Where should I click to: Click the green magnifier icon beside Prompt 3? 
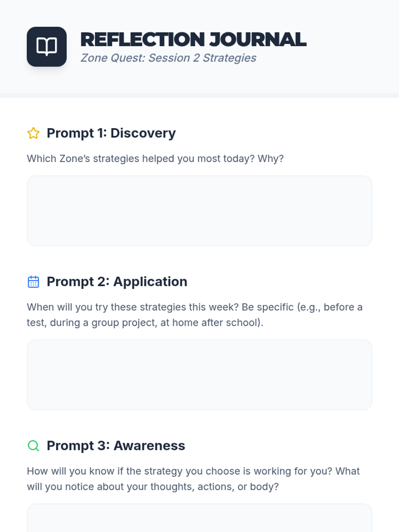[x=33, y=446]
